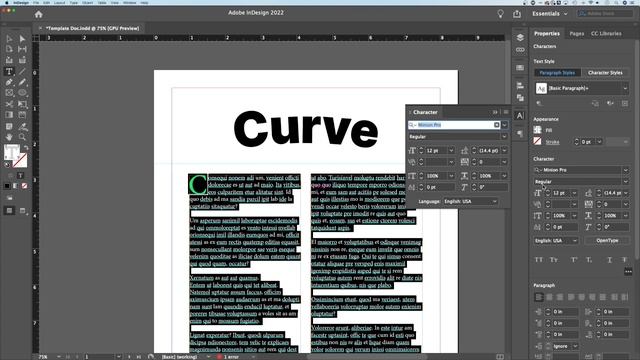Select the Scissors tool

[x=9, y=104]
